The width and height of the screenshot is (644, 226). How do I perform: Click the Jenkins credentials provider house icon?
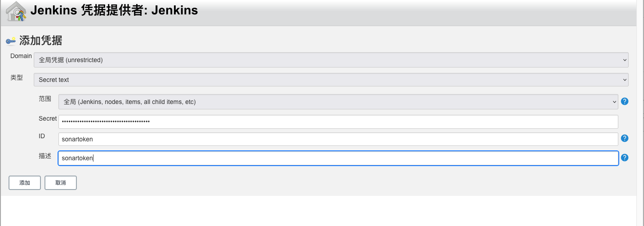16,11
